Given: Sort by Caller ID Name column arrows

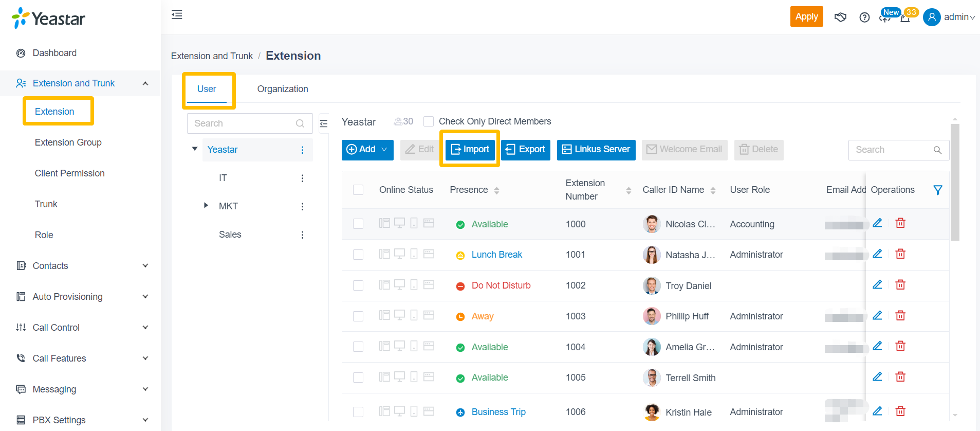Looking at the screenshot, I should (x=713, y=190).
